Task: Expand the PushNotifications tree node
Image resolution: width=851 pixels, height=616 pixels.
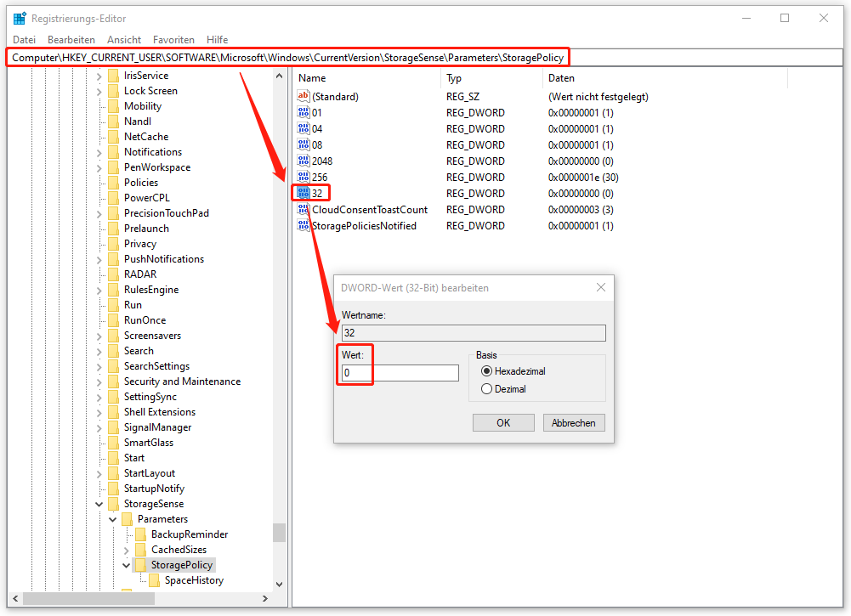Action: point(99,260)
